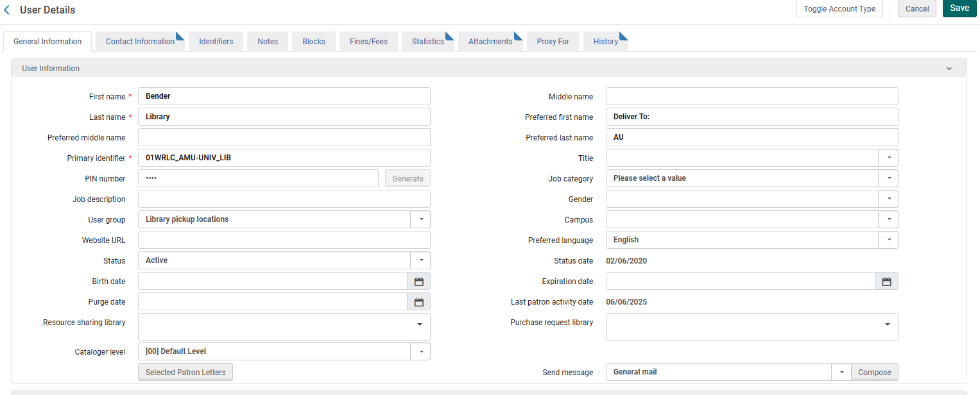This screenshot has height=395, width=980.
Task: Save the user details
Action: [x=959, y=8]
